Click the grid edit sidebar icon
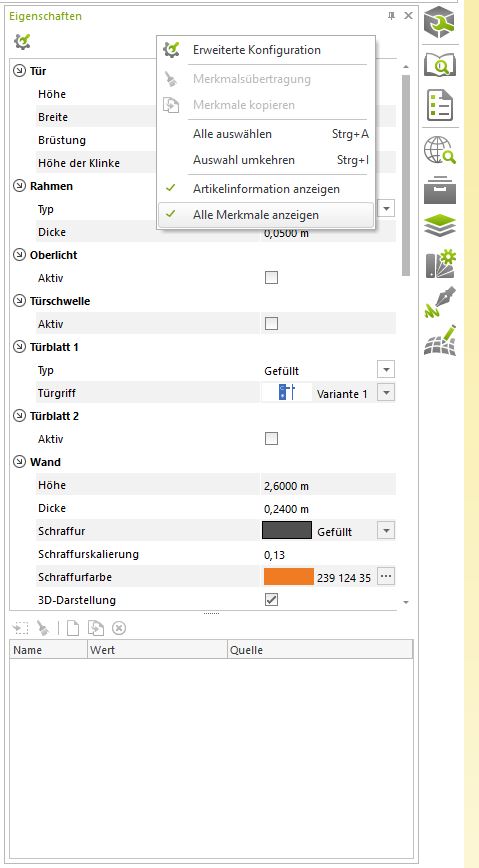 click(440, 340)
